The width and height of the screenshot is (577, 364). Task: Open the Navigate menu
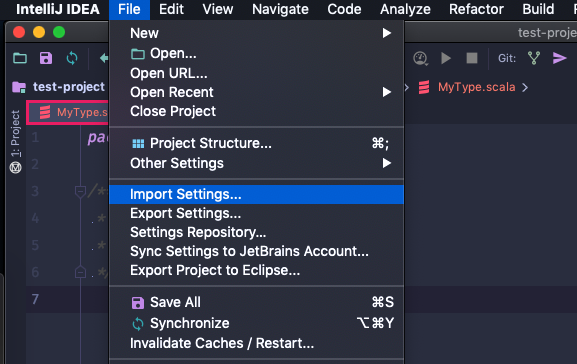tap(280, 9)
